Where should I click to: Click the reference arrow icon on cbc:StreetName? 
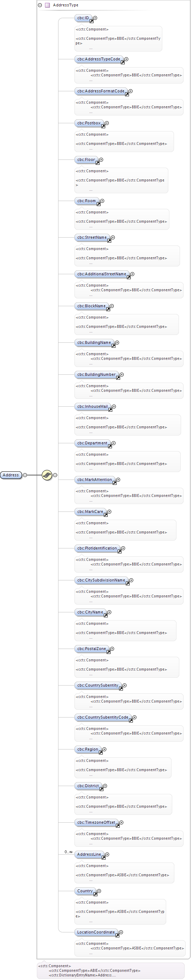tap(109, 241)
